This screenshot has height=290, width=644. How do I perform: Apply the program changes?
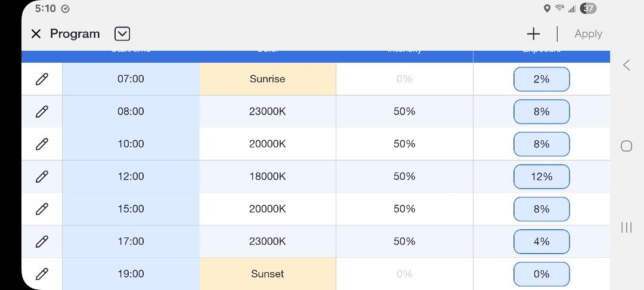coord(588,33)
